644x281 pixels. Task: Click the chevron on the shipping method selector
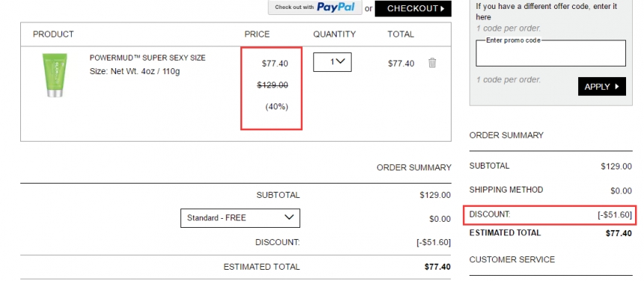(x=289, y=217)
